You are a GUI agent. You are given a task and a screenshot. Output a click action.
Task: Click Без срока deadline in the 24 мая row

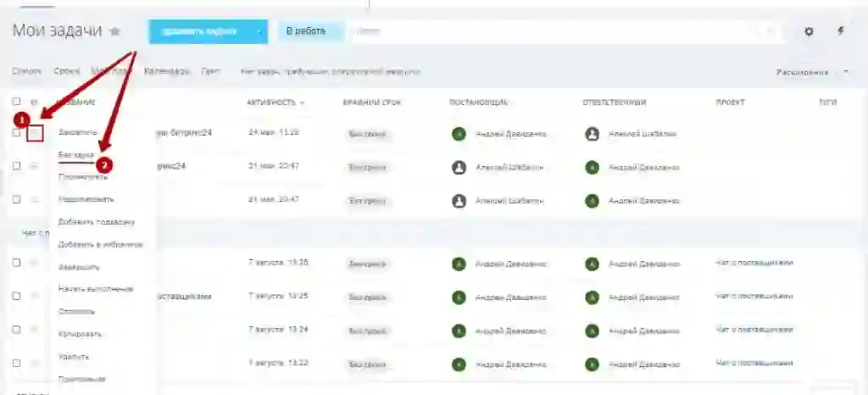coord(366,134)
